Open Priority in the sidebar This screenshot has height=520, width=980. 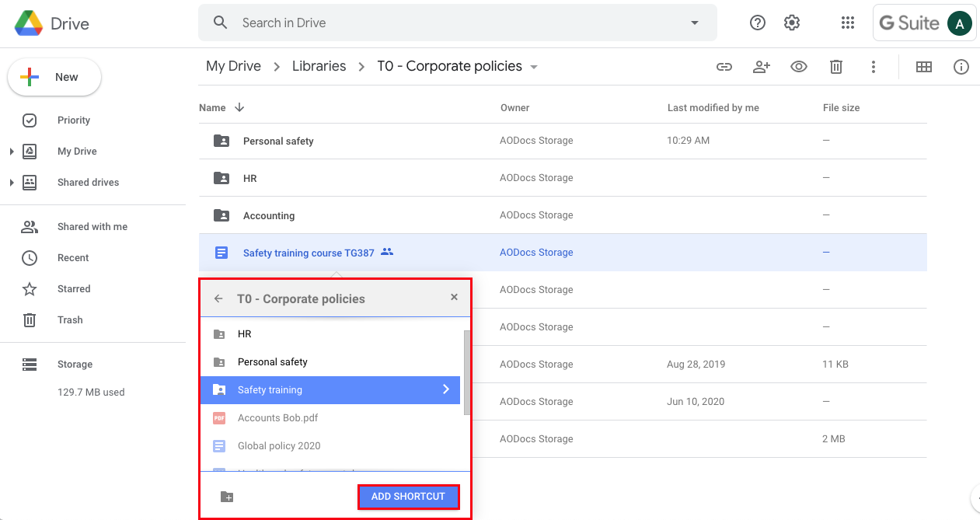(x=74, y=120)
